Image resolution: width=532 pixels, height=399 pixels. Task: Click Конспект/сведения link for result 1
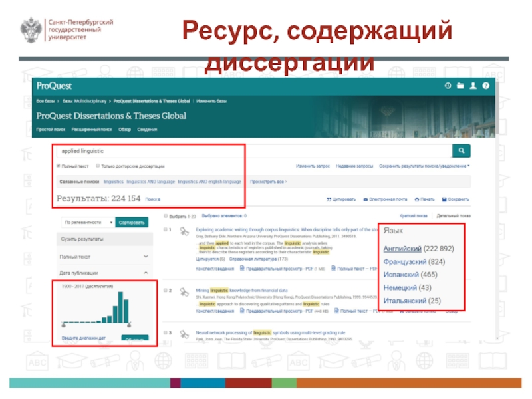[x=215, y=269]
